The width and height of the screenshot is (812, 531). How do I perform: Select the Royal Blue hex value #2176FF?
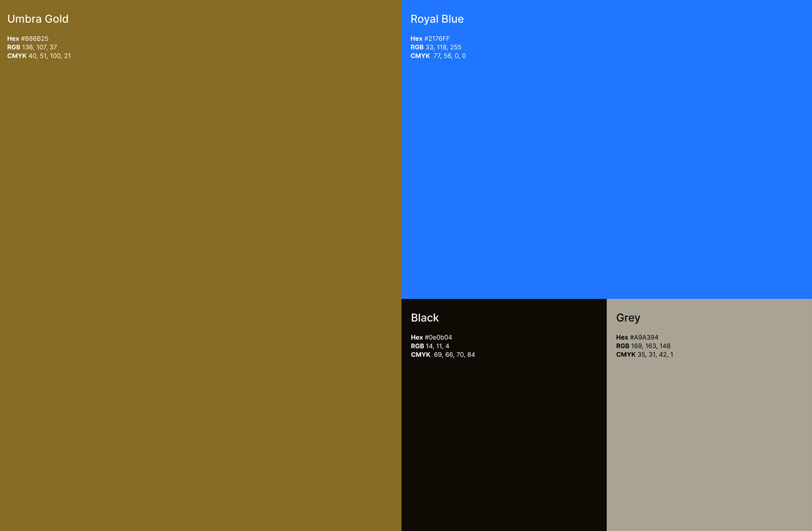(x=437, y=39)
